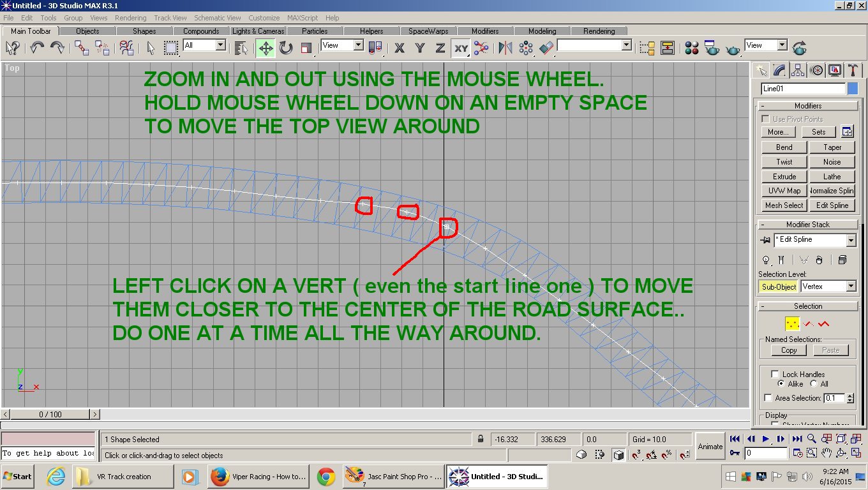Open the Material Editor spheres icon

coord(692,48)
